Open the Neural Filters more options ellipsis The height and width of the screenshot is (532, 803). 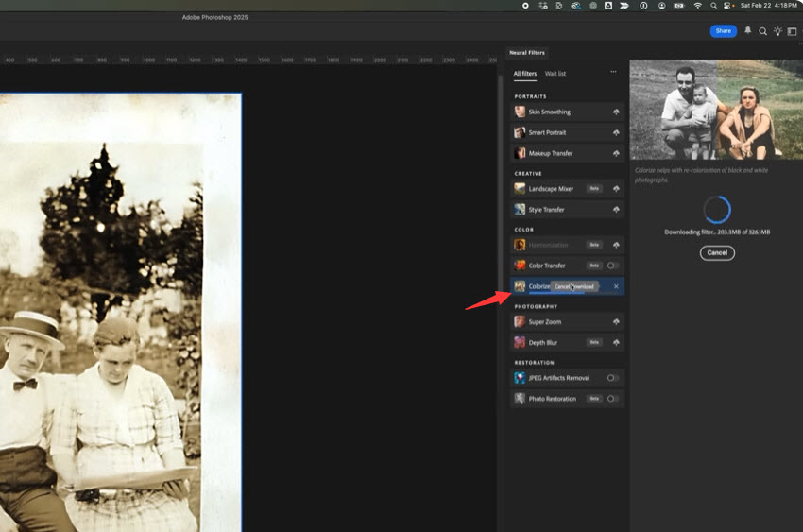(613, 72)
